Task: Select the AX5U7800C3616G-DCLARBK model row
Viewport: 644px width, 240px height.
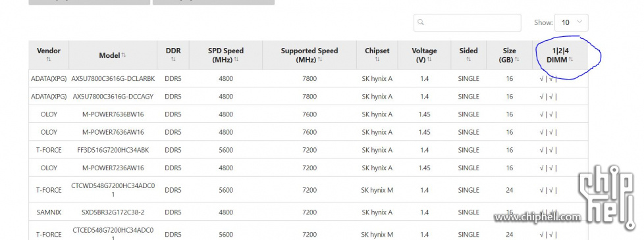Action: (x=308, y=78)
